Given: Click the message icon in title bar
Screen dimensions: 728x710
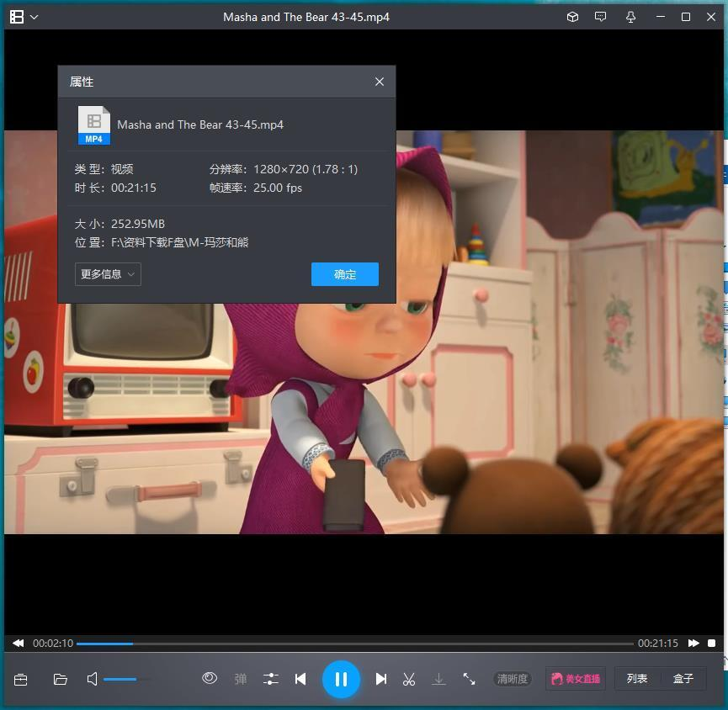Looking at the screenshot, I should click(600, 17).
